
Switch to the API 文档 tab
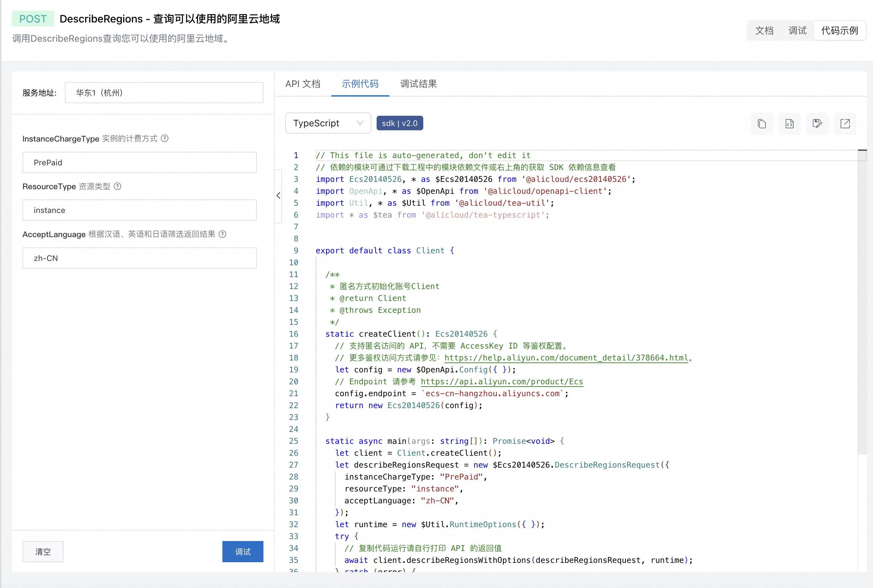tap(303, 84)
